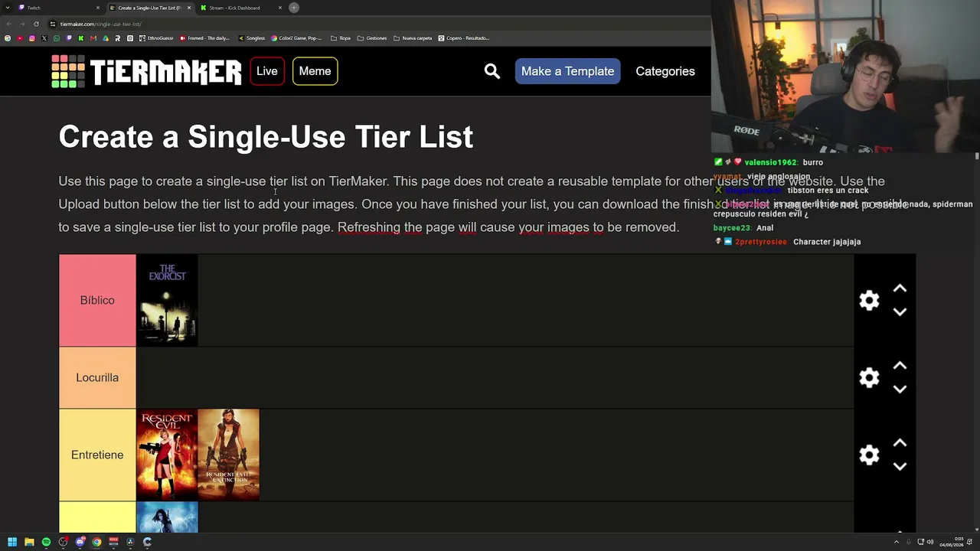Open the Nueva carpeta bookmarks folder

click(413, 38)
